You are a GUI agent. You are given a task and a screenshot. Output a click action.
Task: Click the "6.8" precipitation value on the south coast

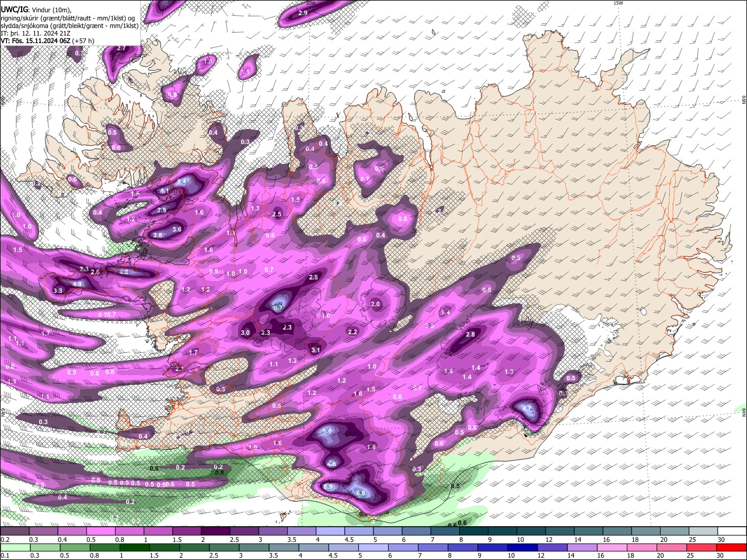(x=360, y=493)
